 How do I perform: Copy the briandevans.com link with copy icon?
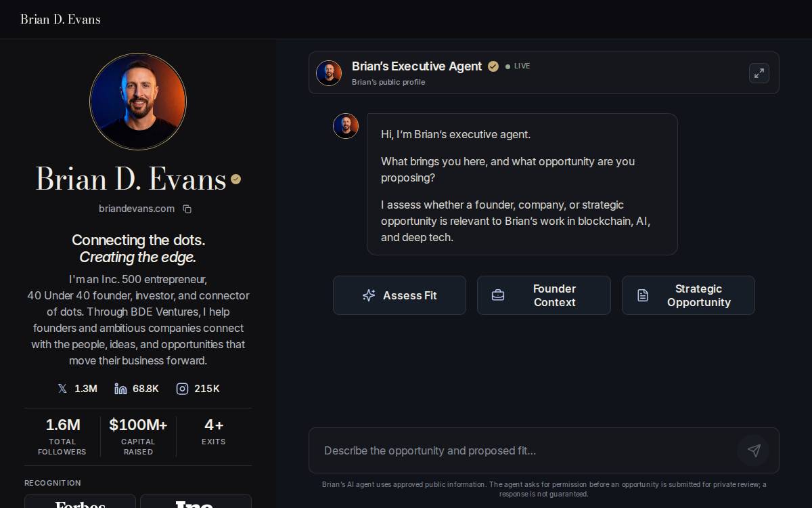click(187, 209)
